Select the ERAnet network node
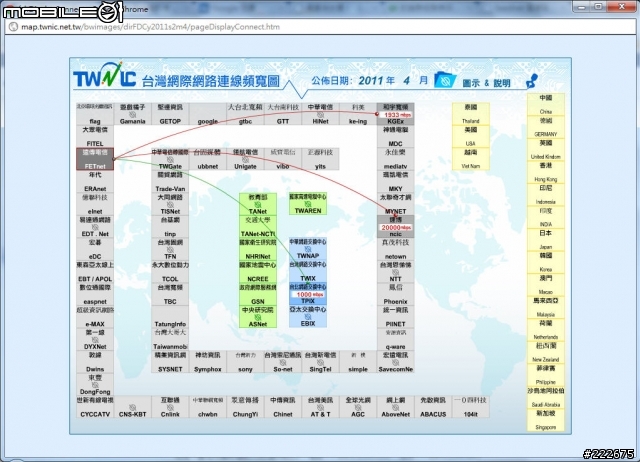 (95, 182)
